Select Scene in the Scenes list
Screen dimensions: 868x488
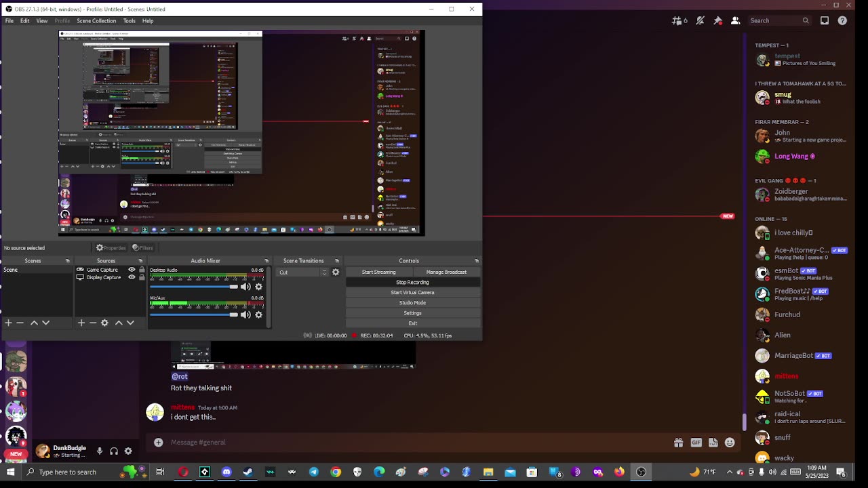tap(37, 270)
